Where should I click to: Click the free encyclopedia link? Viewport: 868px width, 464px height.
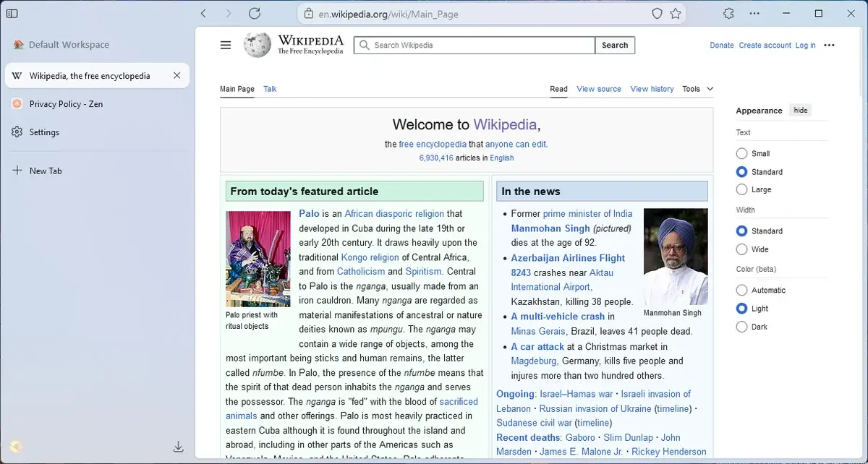coord(433,144)
